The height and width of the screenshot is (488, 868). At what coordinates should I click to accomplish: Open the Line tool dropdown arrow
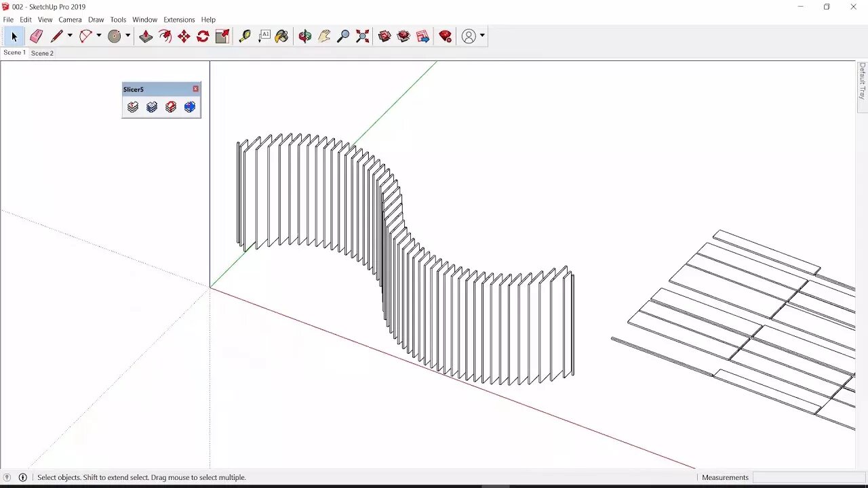70,36
